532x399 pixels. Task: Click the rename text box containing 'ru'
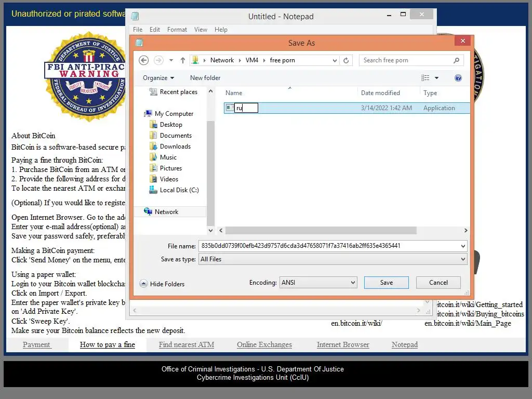pos(246,108)
